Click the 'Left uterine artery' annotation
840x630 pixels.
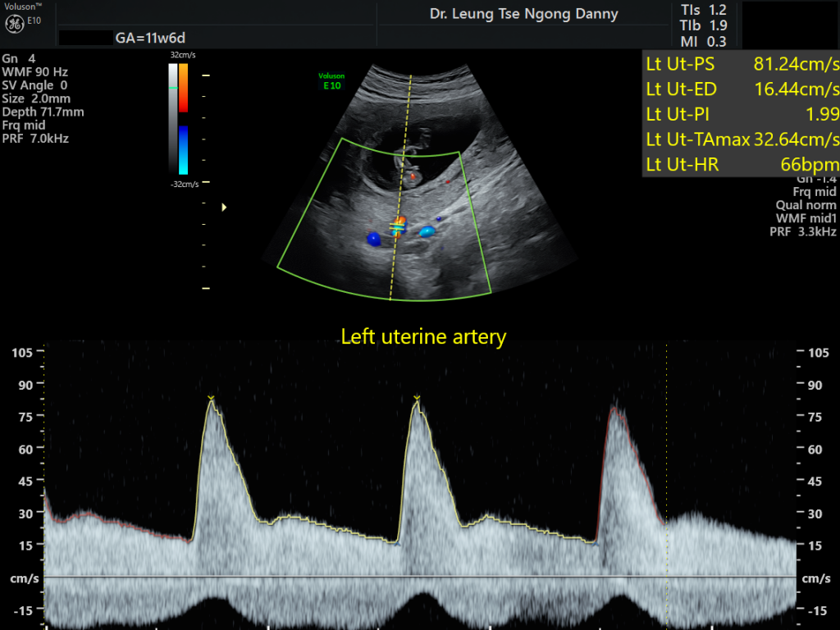[423, 337]
